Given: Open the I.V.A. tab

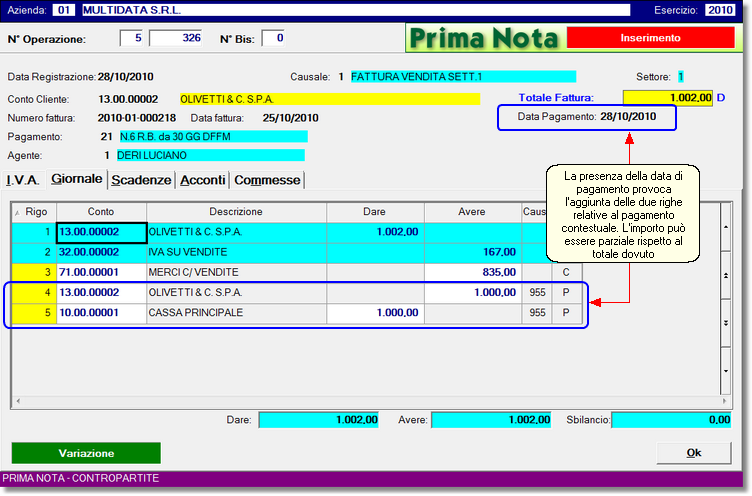Looking at the screenshot, I should coord(23,180).
